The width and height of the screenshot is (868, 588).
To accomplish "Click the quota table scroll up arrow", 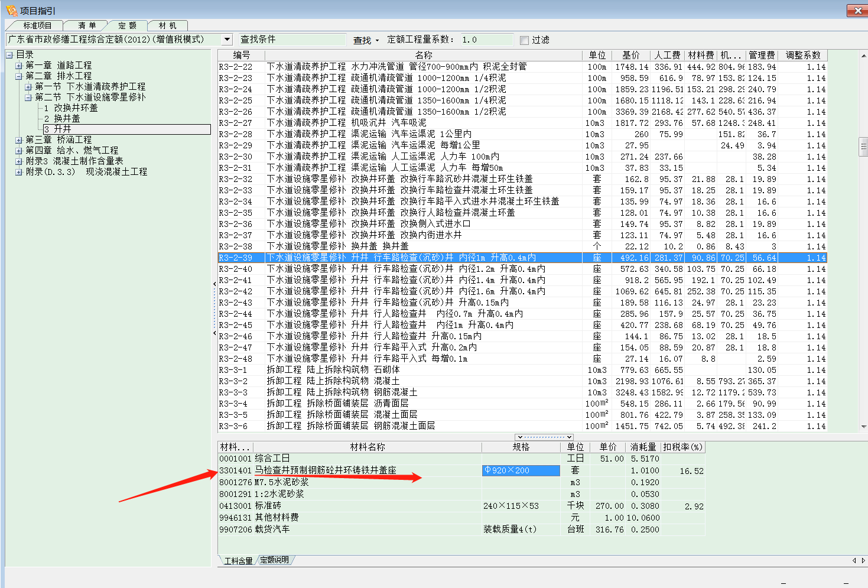I will [863, 56].
